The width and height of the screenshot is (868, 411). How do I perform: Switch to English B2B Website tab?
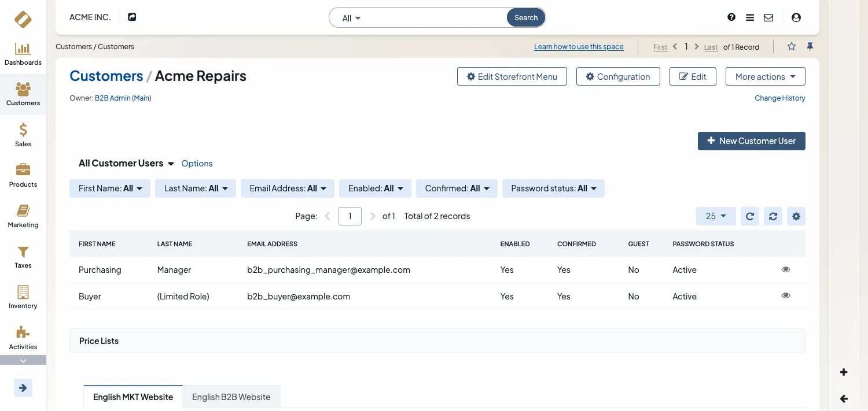tap(231, 397)
